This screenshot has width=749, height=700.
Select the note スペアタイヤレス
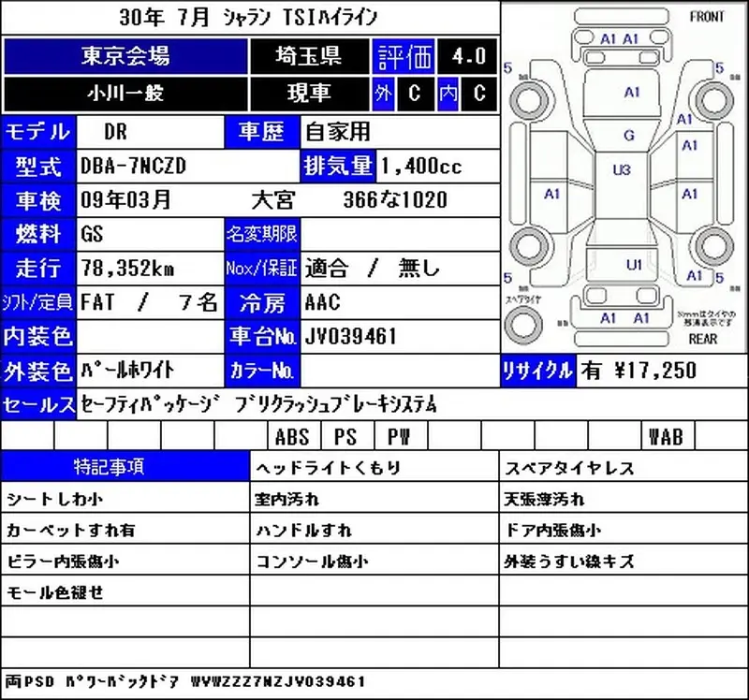click(x=569, y=468)
